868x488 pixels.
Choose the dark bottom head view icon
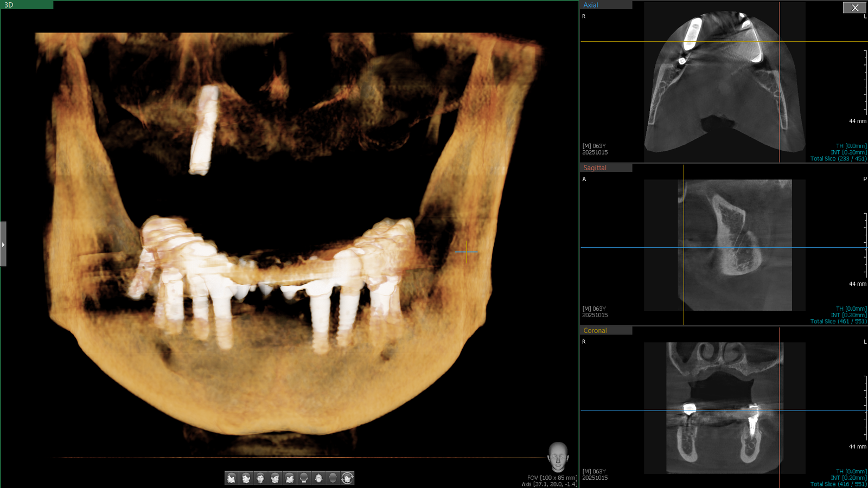click(333, 478)
